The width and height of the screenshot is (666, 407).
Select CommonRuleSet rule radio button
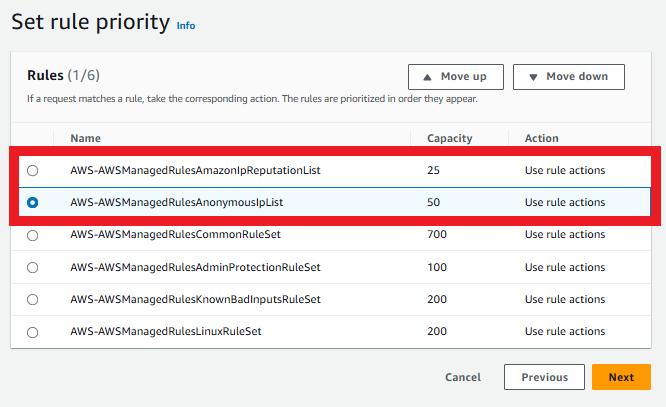pos(32,235)
